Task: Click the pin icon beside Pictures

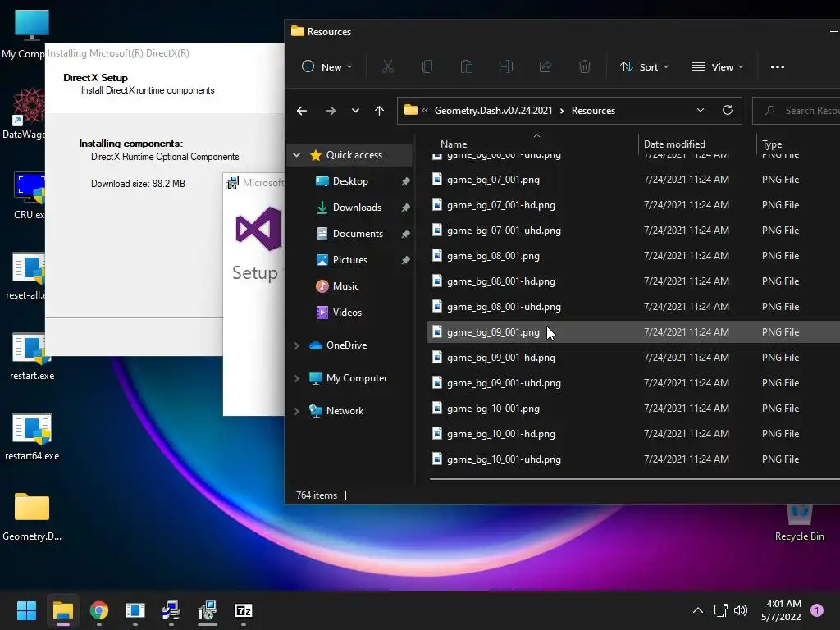Action: [x=405, y=260]
